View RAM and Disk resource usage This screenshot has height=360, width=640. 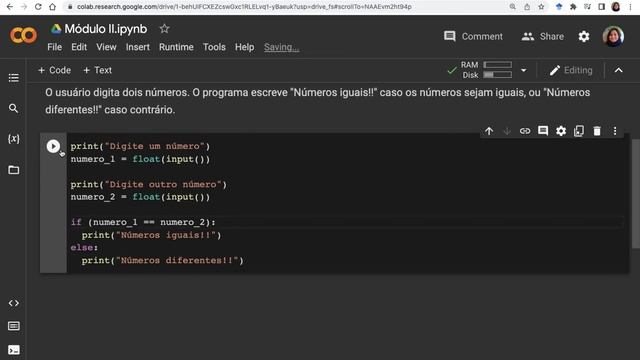[486, 70]
